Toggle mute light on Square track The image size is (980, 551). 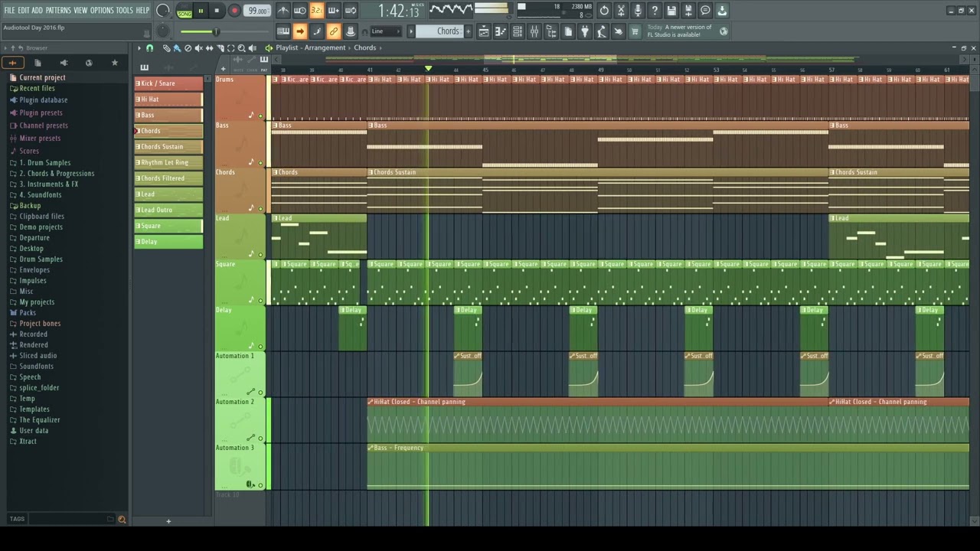click(260, 300)
